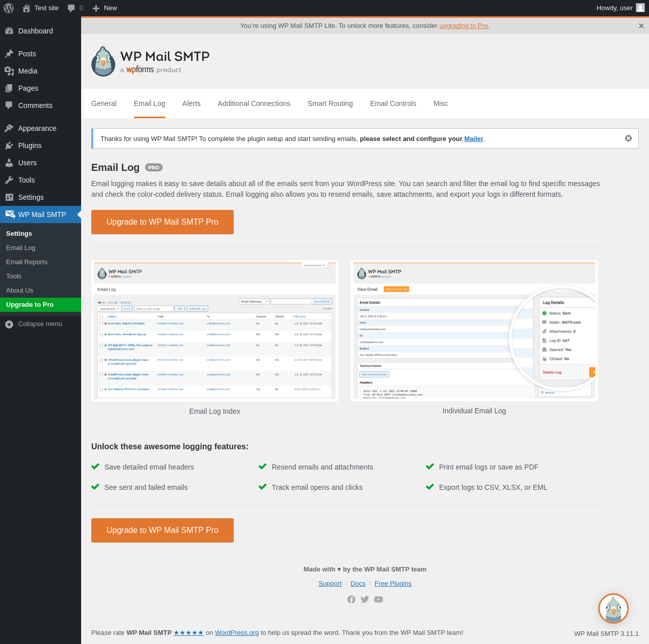Click the 'Individual Email Log' caption
The width and height of the screenshot is (649, 644).
pyautogui.click(x=474, y=411)
